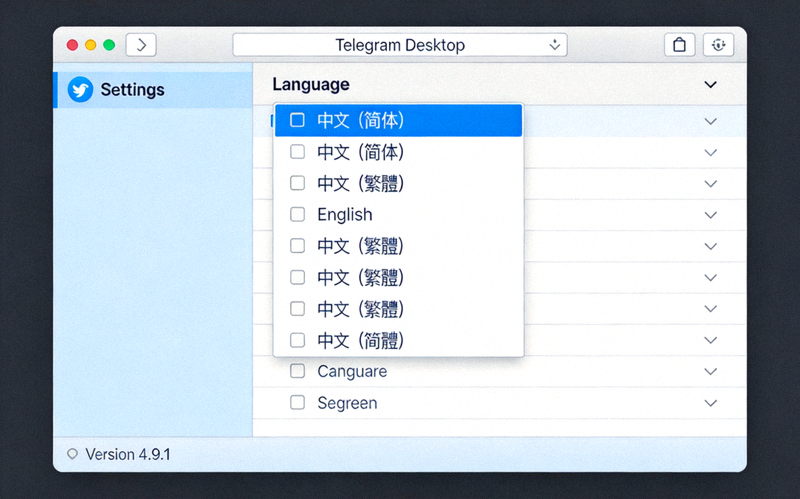Click the face icon button at top right
This screenshot has height=499, width=800.
718,45
